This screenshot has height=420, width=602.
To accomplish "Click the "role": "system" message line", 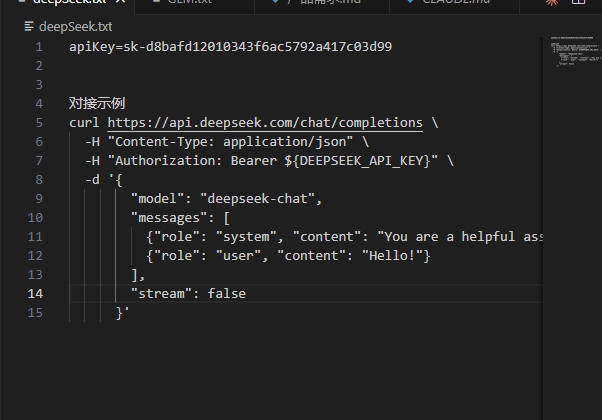I will click(x=344, y=237).
